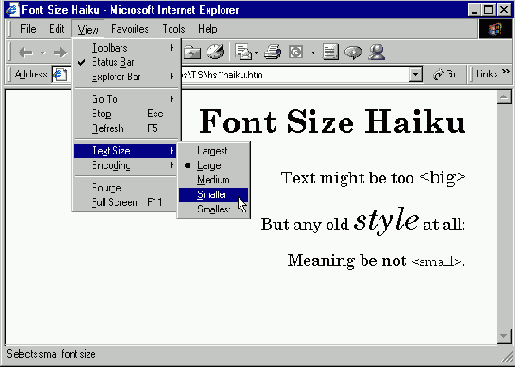Click the Forward arrow toolbar icon

click(x=60, y=52)
